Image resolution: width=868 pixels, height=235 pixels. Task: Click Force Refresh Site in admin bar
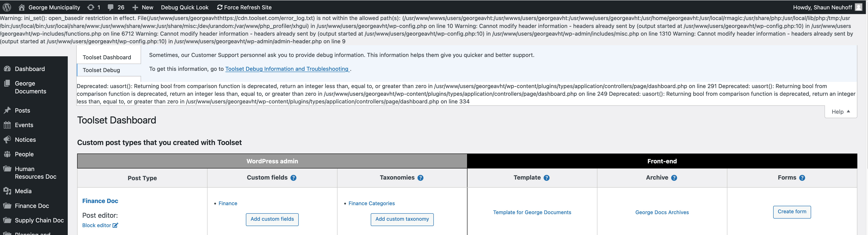click(244, 7)
